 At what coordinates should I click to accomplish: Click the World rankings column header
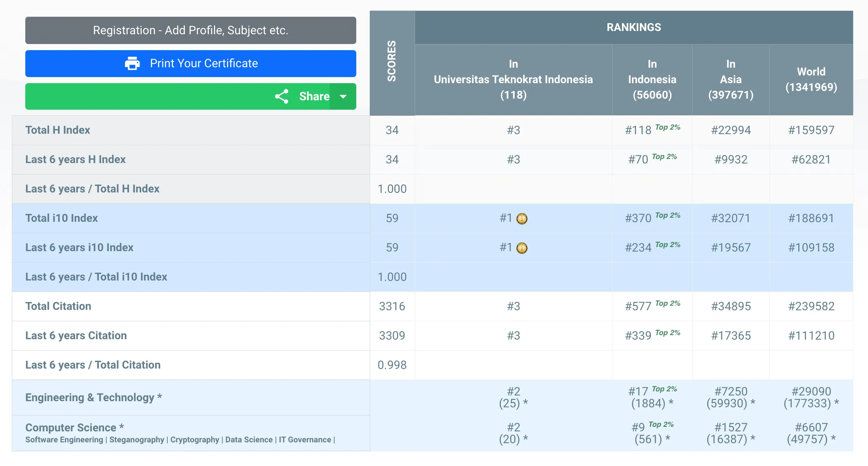point(811,80)
